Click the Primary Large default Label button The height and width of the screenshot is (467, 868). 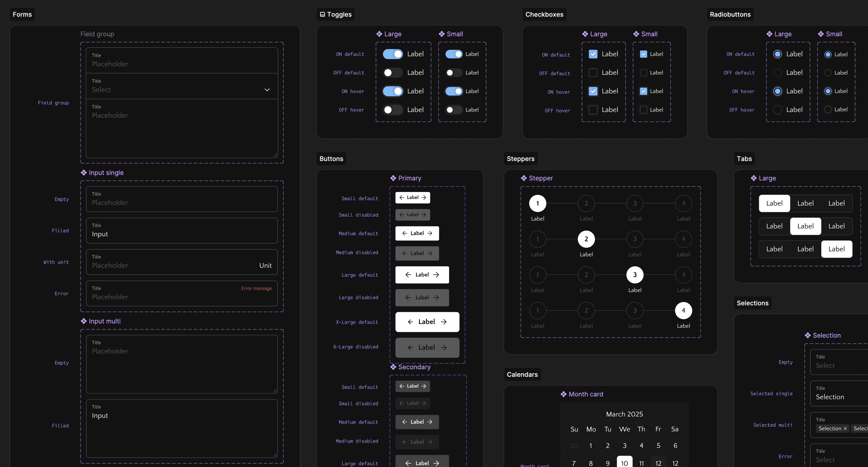422,275
